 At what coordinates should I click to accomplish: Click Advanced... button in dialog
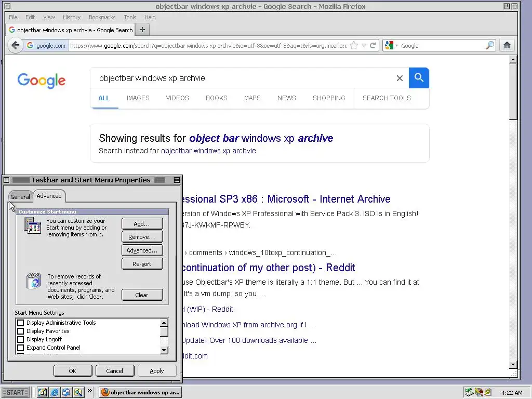142,250
